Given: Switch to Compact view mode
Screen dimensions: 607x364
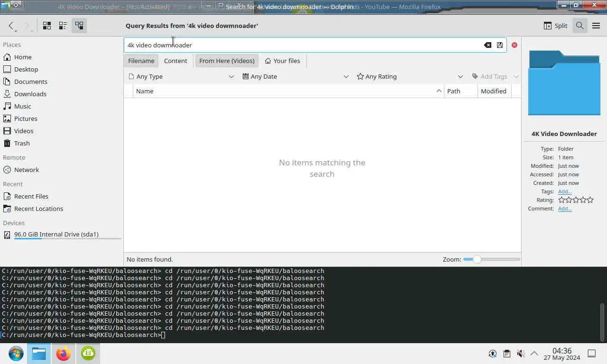Looking at the screenshot, I should point(63,26).
